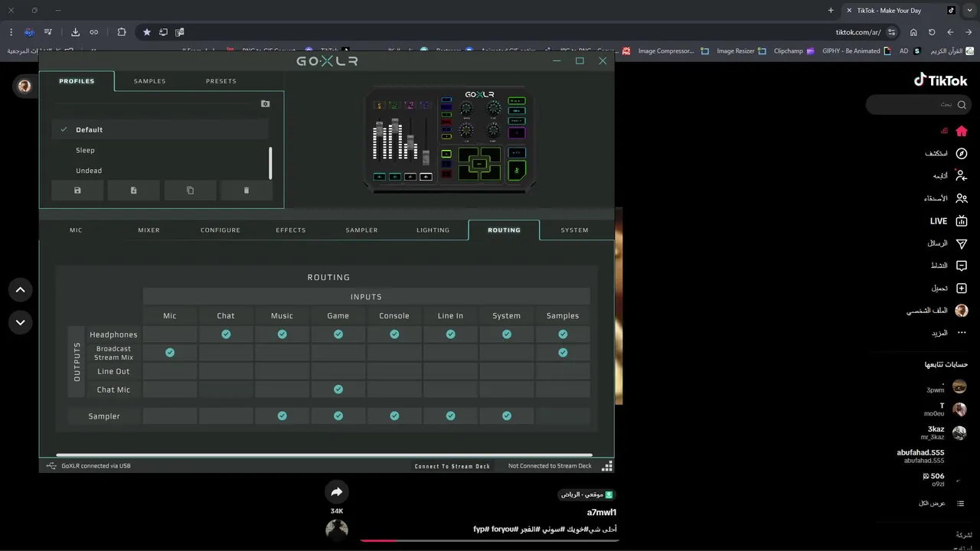The width and height of the screenshot is (980, 551).
Task: Disable Chat routing to Headphones
Action: (x=226, y=334)
